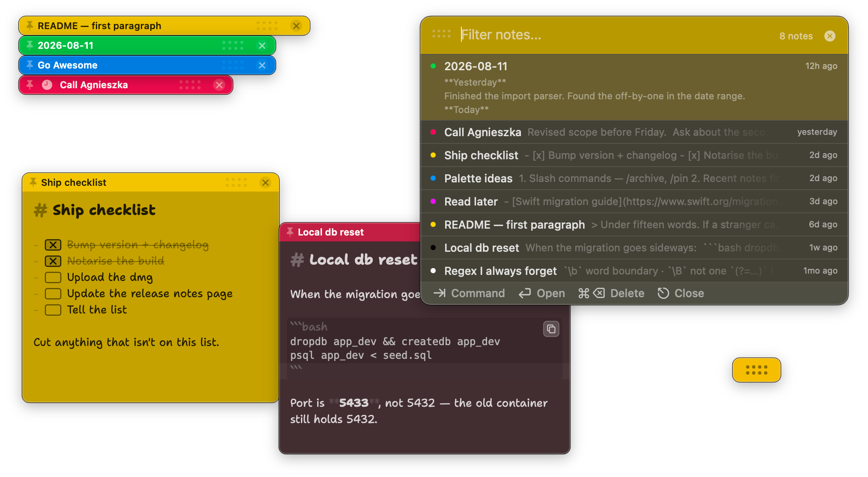Click the floating yellow dots launcher button

756,370
